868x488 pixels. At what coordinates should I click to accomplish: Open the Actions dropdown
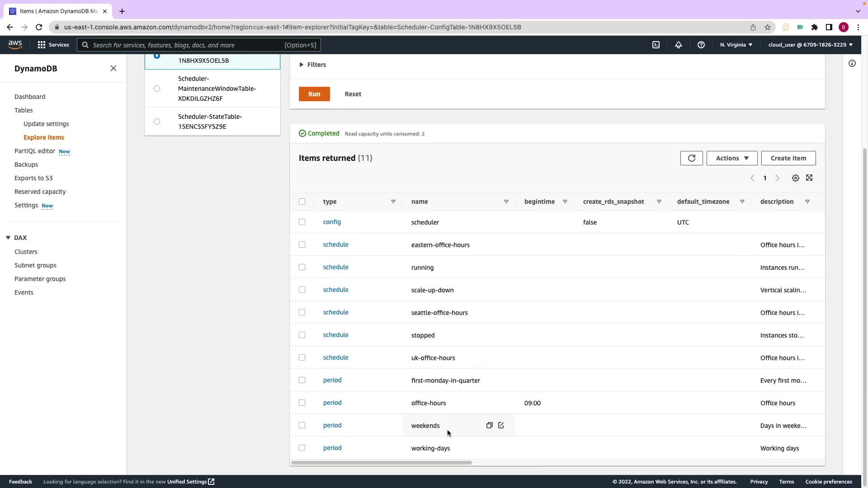pos(731,158)
